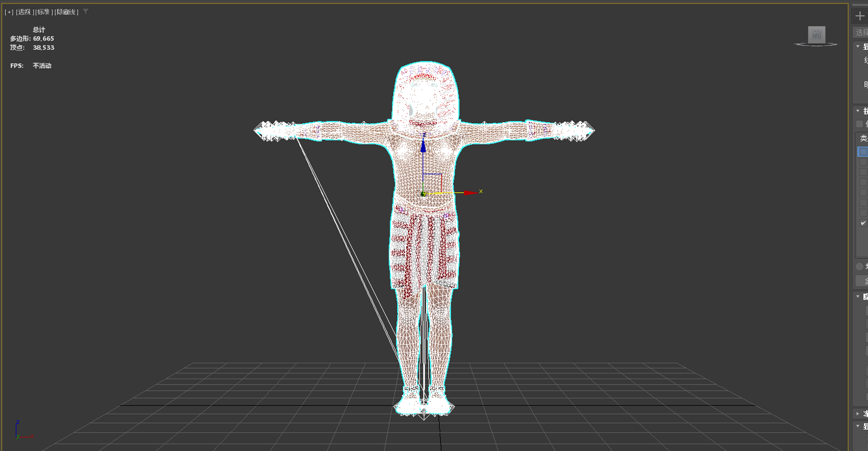The width and height of the screenshot is (868, 451).
Task: Collapse the 隐 rollout section arrow
Action: [858, 296]
